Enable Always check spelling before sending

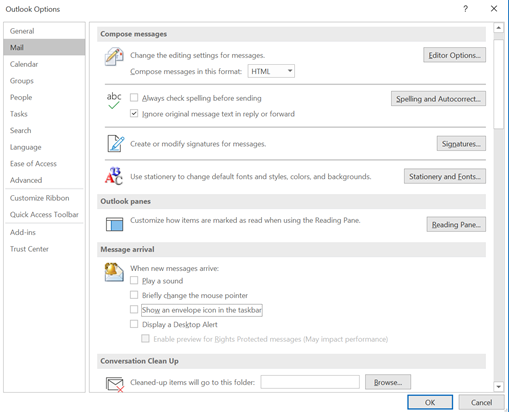134,98
